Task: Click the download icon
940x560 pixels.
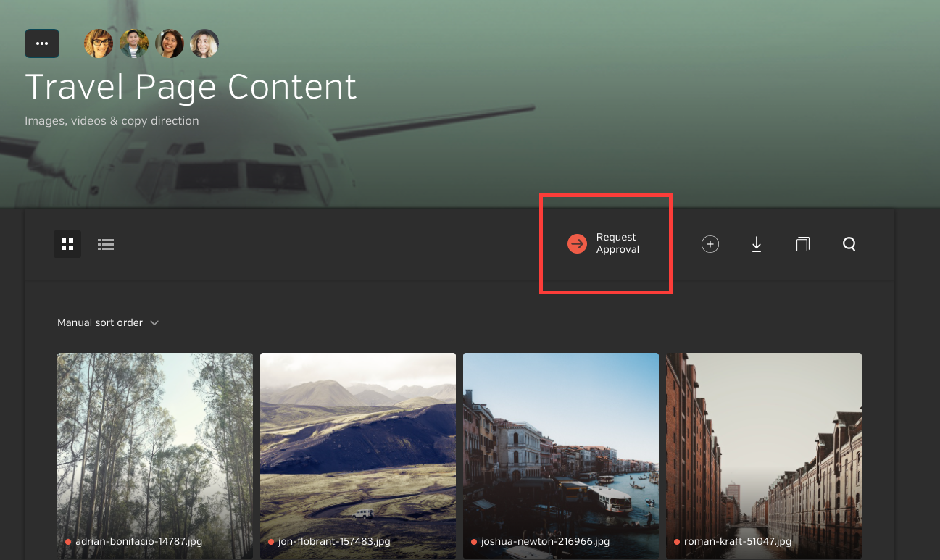Action: click(x=757, y=244)
